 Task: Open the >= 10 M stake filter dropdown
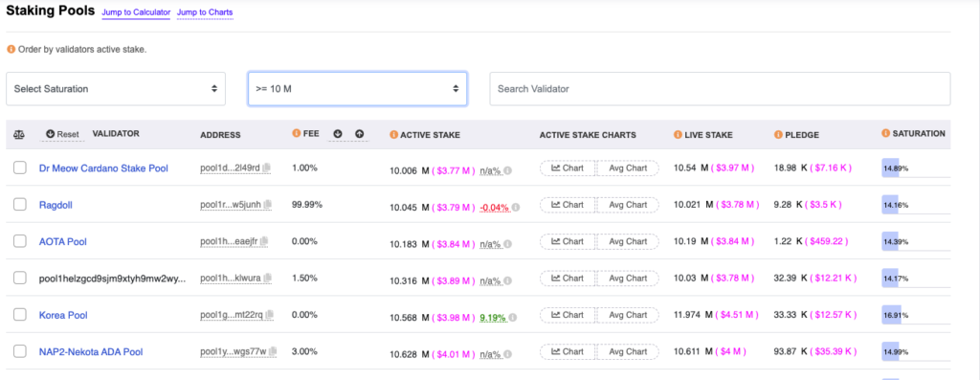click(x=358, y=89)
